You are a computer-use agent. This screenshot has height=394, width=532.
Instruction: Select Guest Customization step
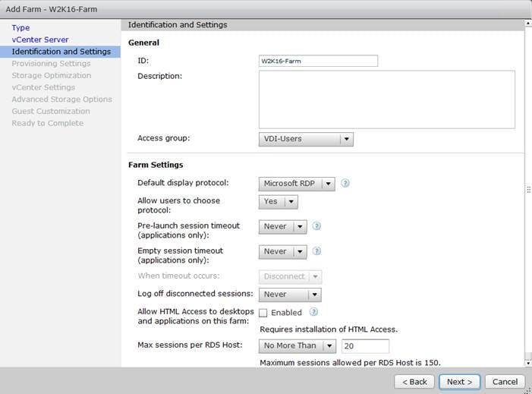point(51,111)
